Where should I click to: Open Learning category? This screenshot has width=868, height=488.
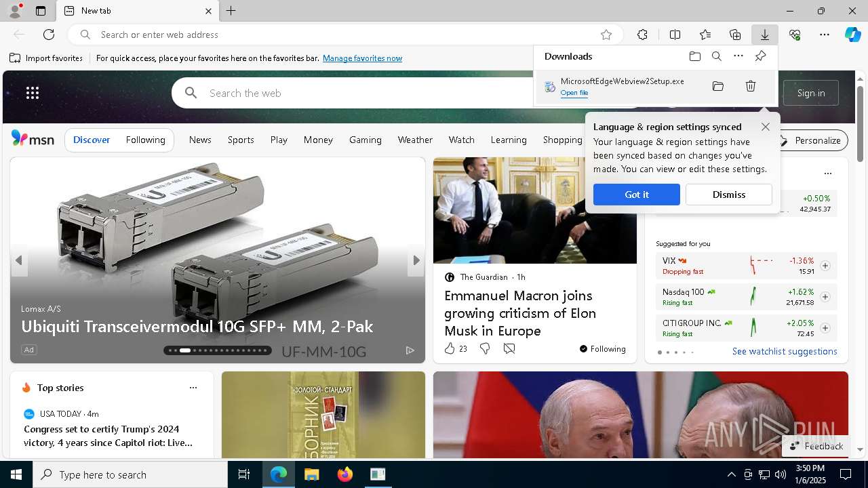click(x=509, y=140)
